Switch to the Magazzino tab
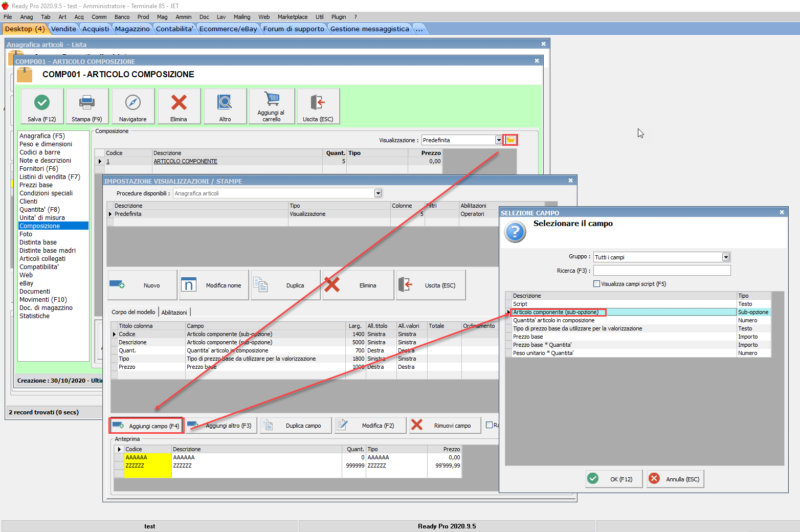800x532 pixels. [132, 29]
